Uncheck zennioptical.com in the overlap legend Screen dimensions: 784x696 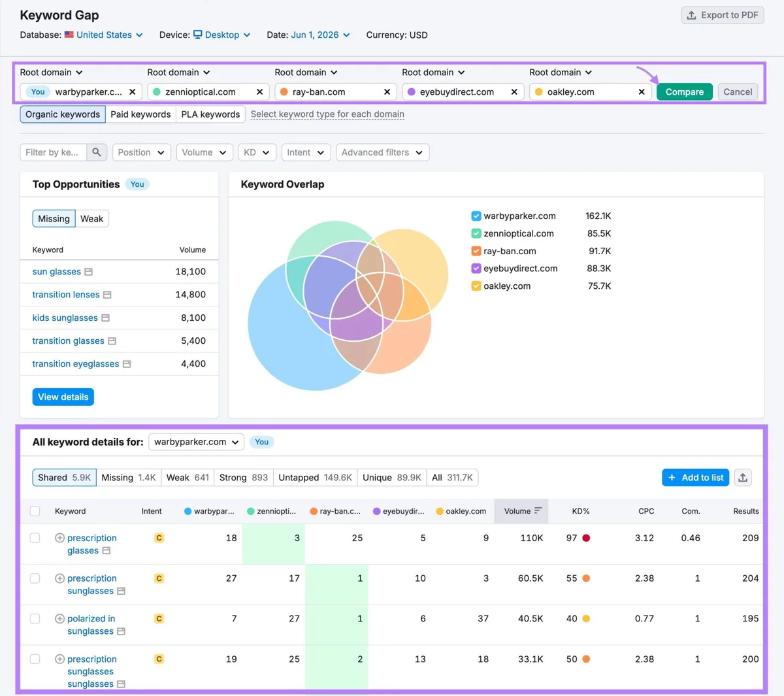coord(476,233)
